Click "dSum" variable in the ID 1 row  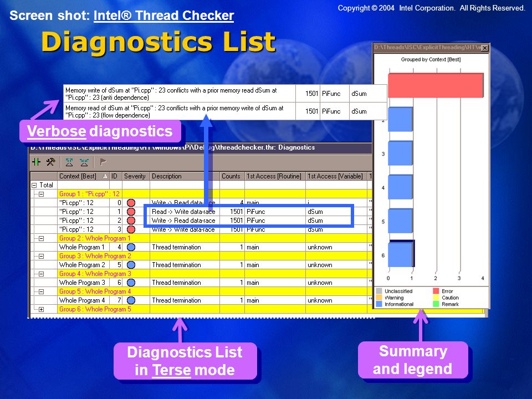pyautogui.click(x=315, y=211)
